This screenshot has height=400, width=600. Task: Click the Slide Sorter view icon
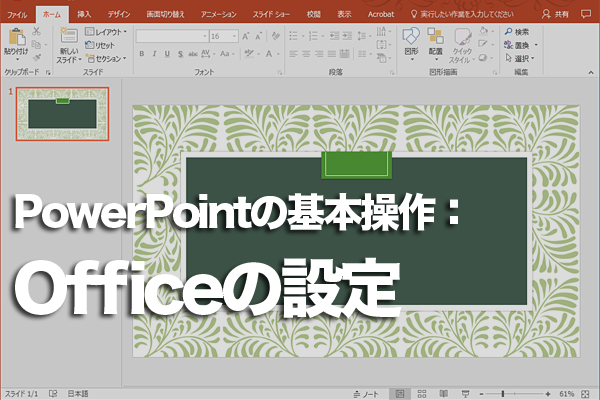(x=422, y=394)
